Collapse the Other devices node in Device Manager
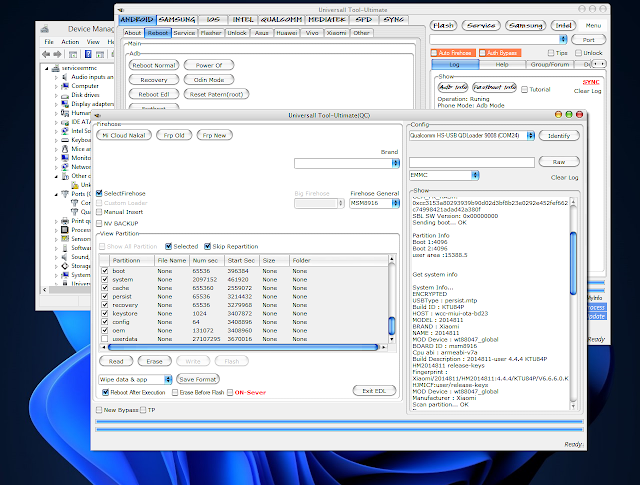The image size is (640, 485). pyautogui.click(x=56, y=176)
